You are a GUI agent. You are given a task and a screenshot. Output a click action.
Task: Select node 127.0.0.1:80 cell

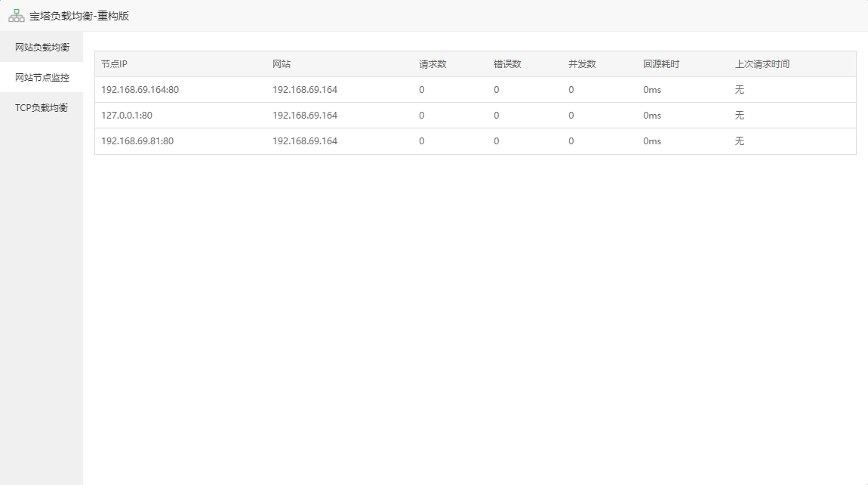click(x=126, y=116)
